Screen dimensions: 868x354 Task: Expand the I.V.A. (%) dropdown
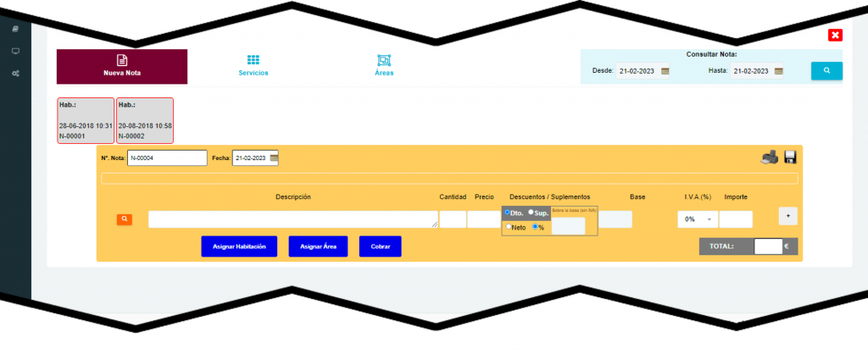point(698,219)
